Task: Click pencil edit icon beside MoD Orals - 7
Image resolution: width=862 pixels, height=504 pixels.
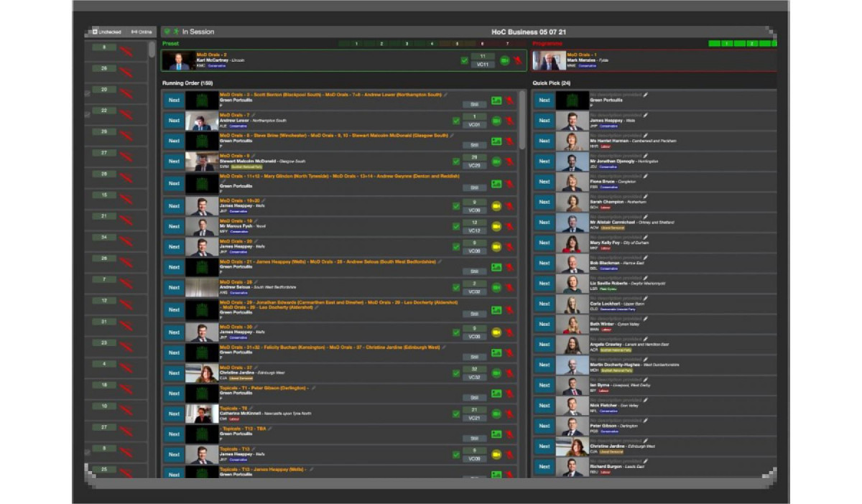Action: point(254,115)
